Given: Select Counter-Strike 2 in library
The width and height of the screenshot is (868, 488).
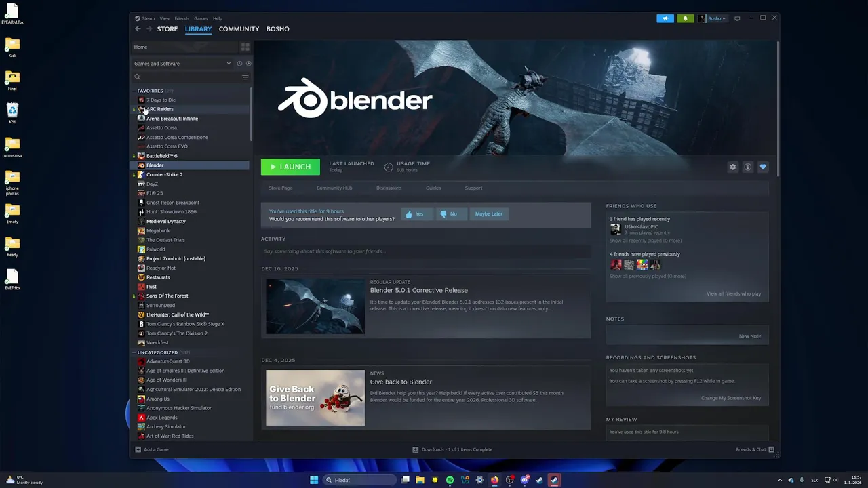Looking at the screenshot, I should [164, 174].
